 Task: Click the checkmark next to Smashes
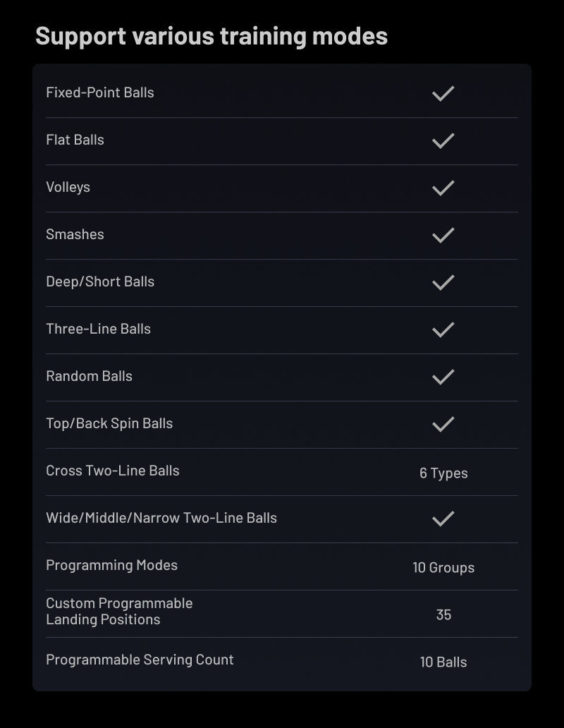click(443, 235)
